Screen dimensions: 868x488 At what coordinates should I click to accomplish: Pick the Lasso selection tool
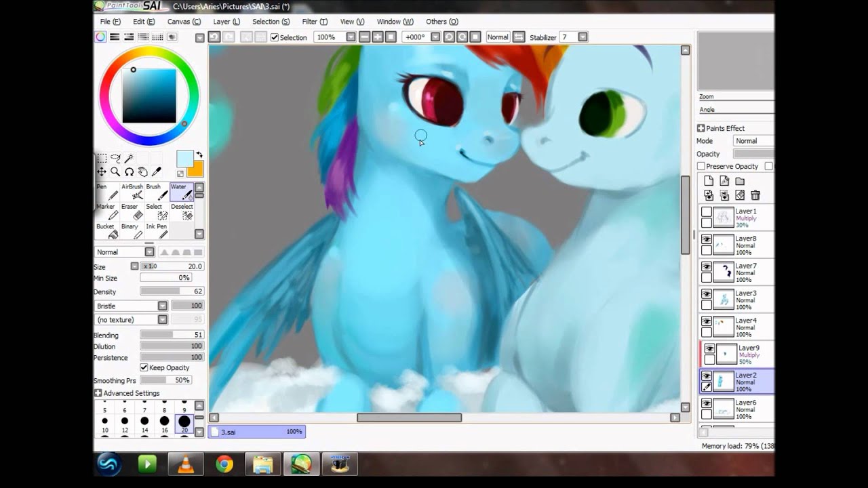(x=115, y=159)
